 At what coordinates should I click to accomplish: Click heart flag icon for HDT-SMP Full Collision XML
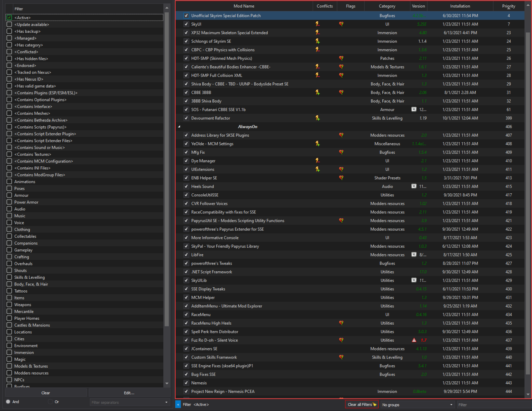tap(341, 75)
